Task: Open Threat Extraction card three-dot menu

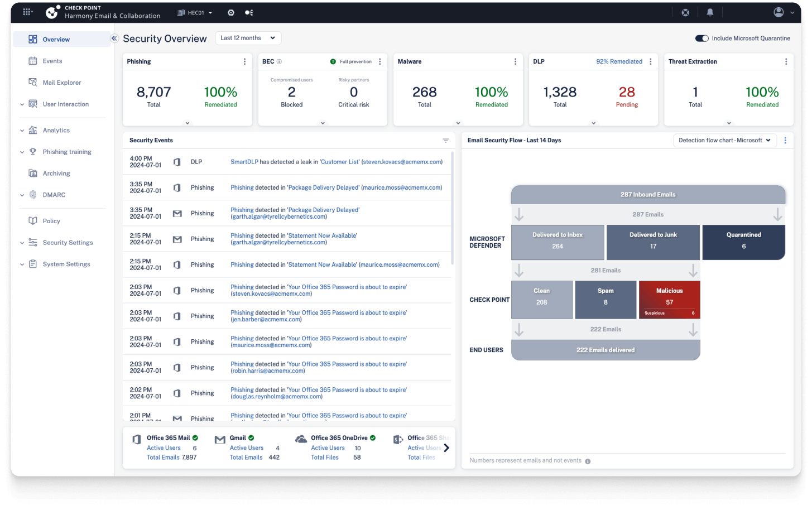Action: (786, 61)
